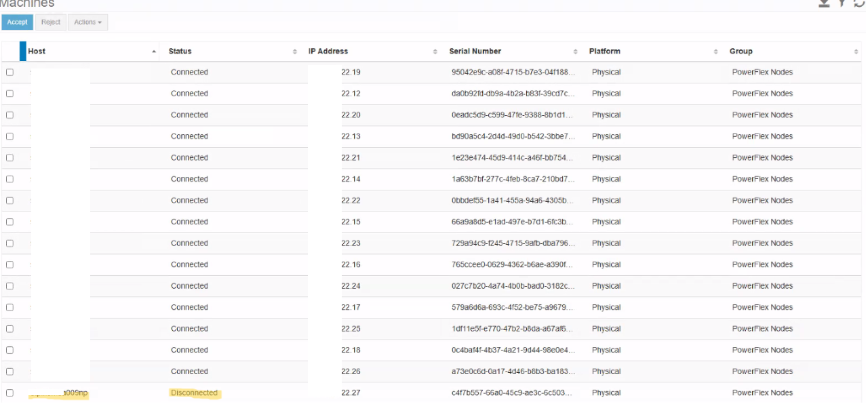Sort by Platform column sort icon
The height and width of the screenshot is (406, 868).
[716, 52]
